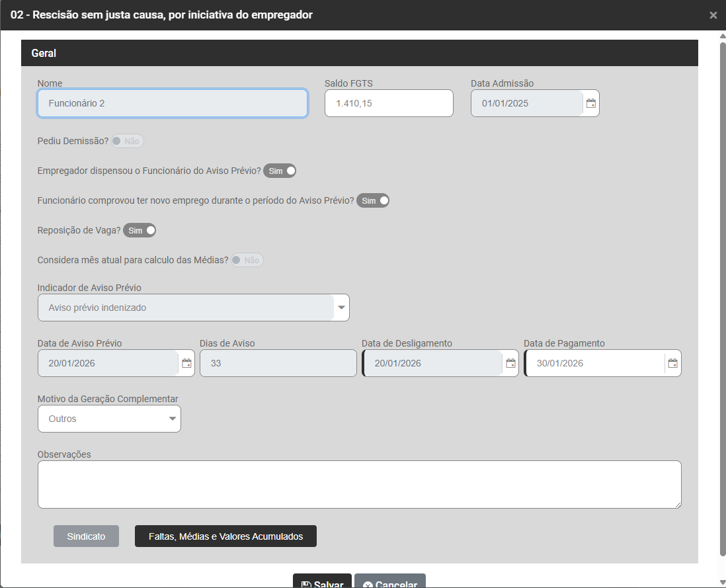This screenshot has height=588, width=726.
Task: Open Faltas, Médias e Valores Acumulados
Action: click(225, 536)
